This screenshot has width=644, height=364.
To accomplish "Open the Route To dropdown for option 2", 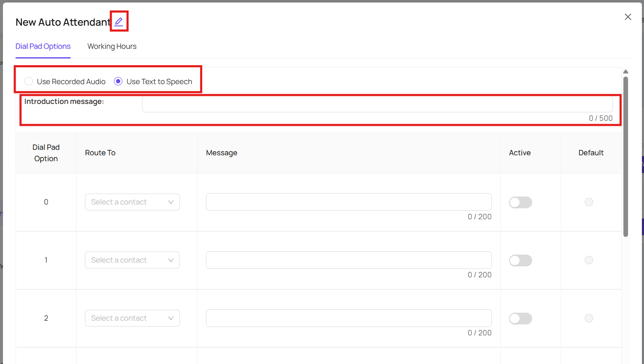I will point(132,318).
